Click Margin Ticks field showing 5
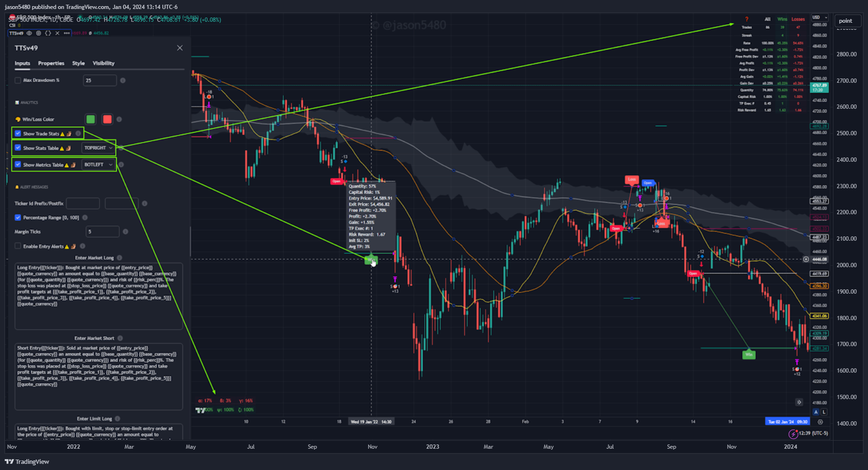 (x=103, y=232)
